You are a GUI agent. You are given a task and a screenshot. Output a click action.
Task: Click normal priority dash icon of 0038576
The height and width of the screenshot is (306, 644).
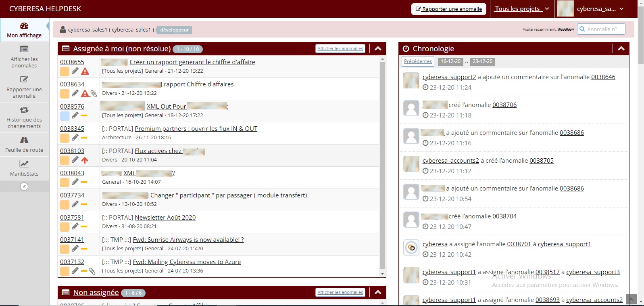tap(84, 115)
